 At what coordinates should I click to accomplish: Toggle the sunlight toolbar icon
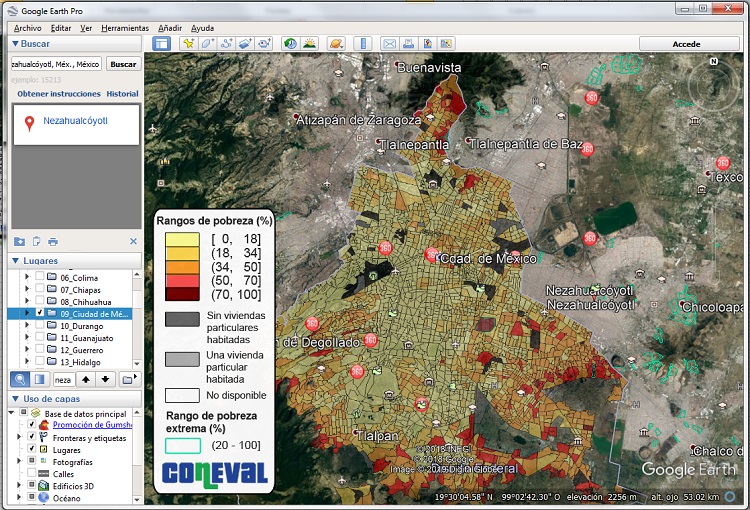point(310,44)
